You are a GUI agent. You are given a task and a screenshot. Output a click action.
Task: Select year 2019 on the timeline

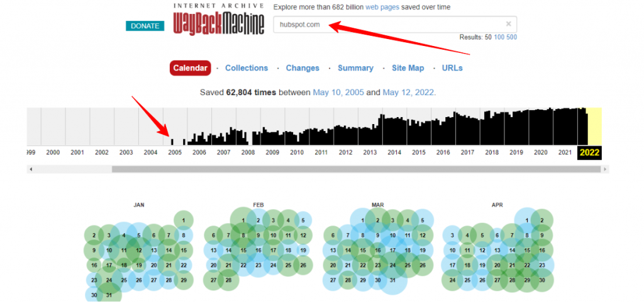coord(516,152)
